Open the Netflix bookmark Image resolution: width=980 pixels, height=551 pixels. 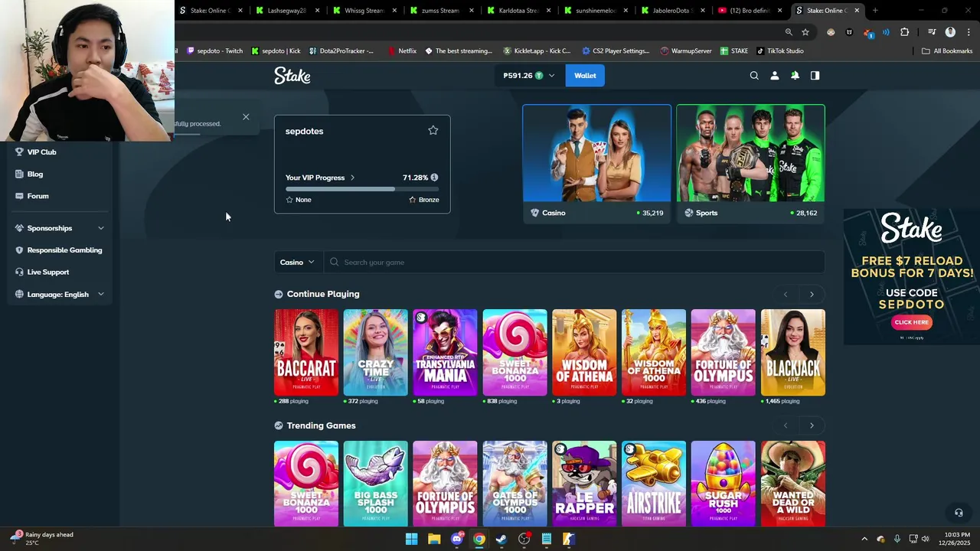point(401,51)
